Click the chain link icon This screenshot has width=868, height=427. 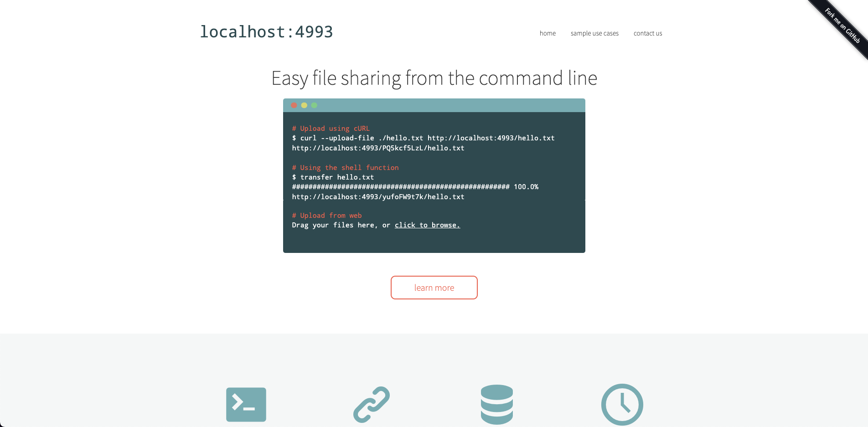tap(372, 405)
